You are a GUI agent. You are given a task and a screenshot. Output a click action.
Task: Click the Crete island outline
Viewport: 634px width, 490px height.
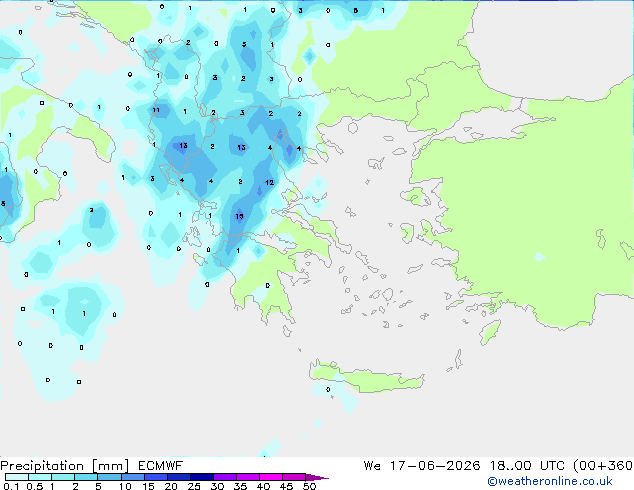pyautogui.click(x=367, y=377)
